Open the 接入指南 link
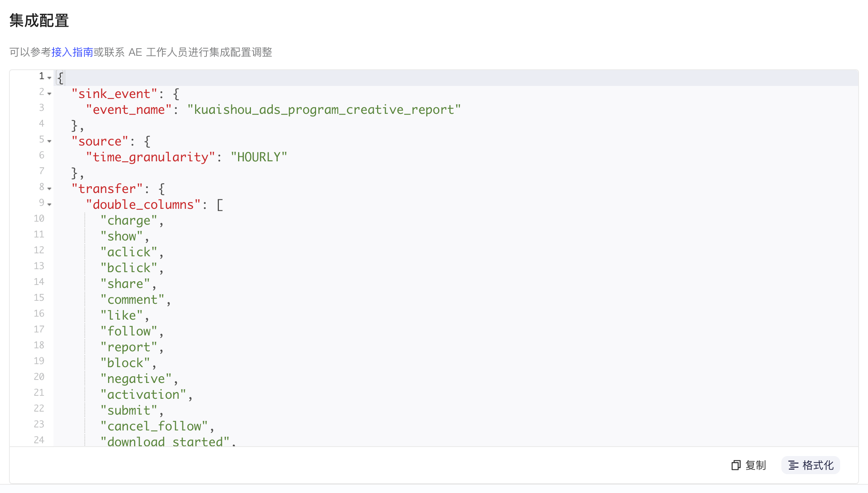 (x=72, y=52)
